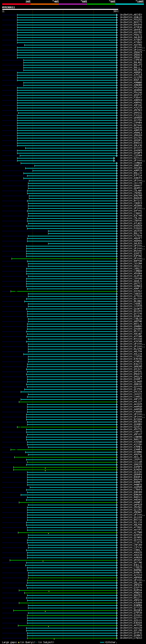Select the UniRef100_B8XIJ1 label

coord(131,324)
